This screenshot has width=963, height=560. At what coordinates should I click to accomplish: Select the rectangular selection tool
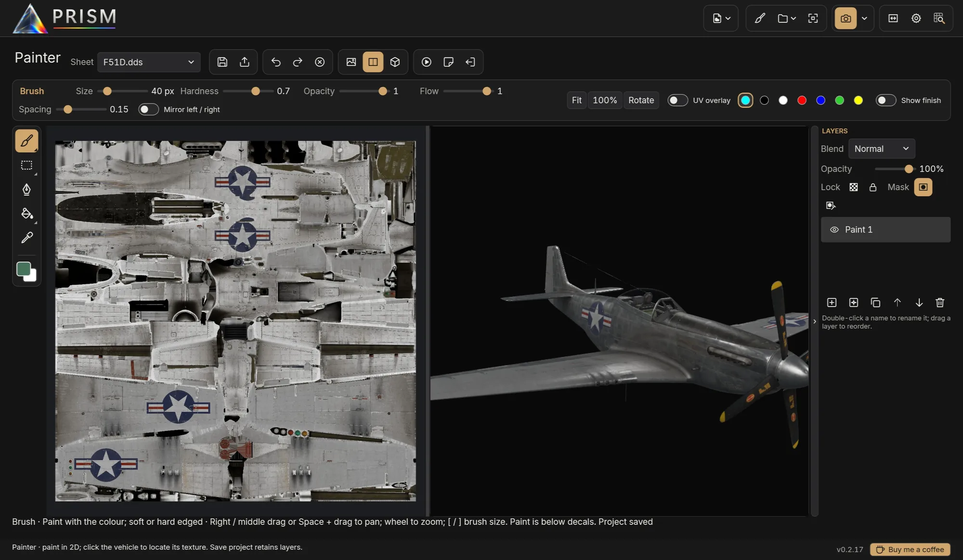[x=26, y=165]
